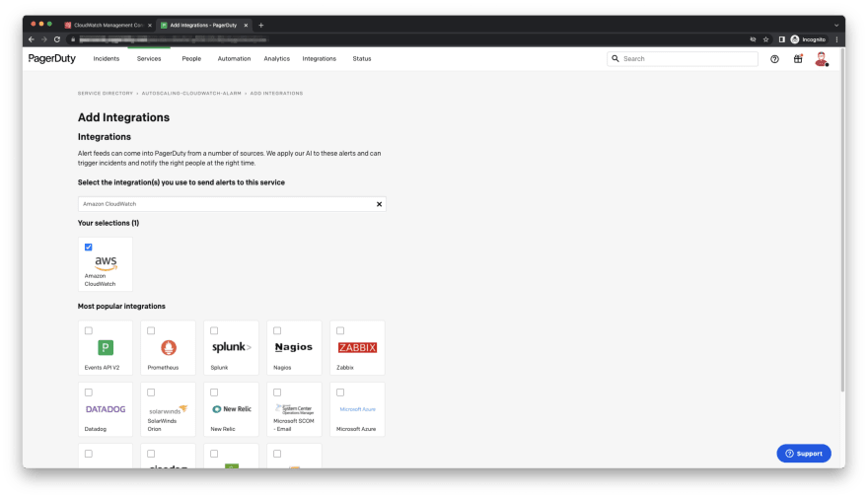868x498 pixels.
Task: Click the browser address bar
Action: pyautogui.click(x=406, y=39)
